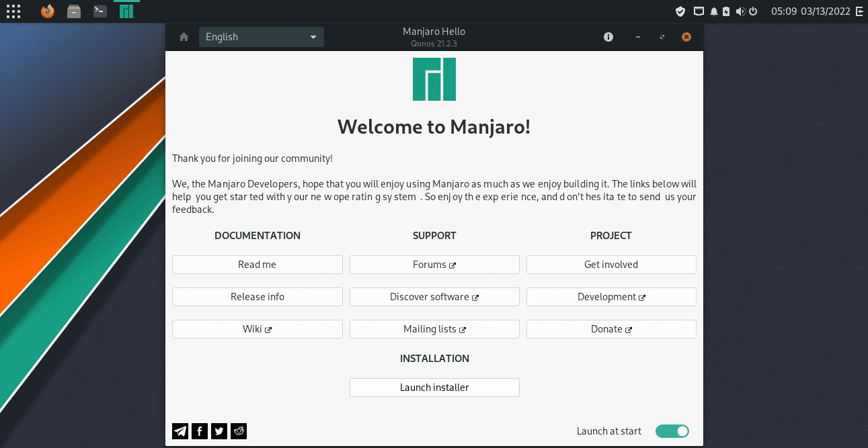Open the file manager panel icon
Screen dimensions: 868x448
click(x=74, y=11)
